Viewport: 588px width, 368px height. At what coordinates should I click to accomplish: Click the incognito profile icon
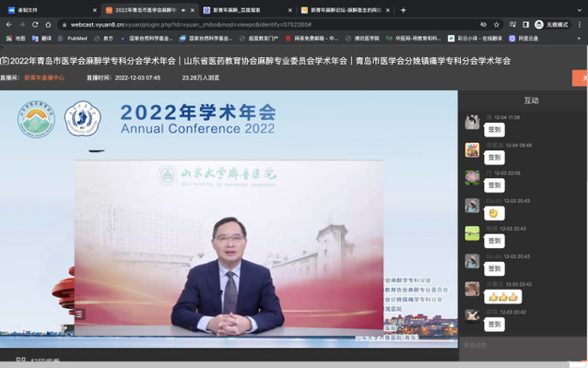(539, 24)
